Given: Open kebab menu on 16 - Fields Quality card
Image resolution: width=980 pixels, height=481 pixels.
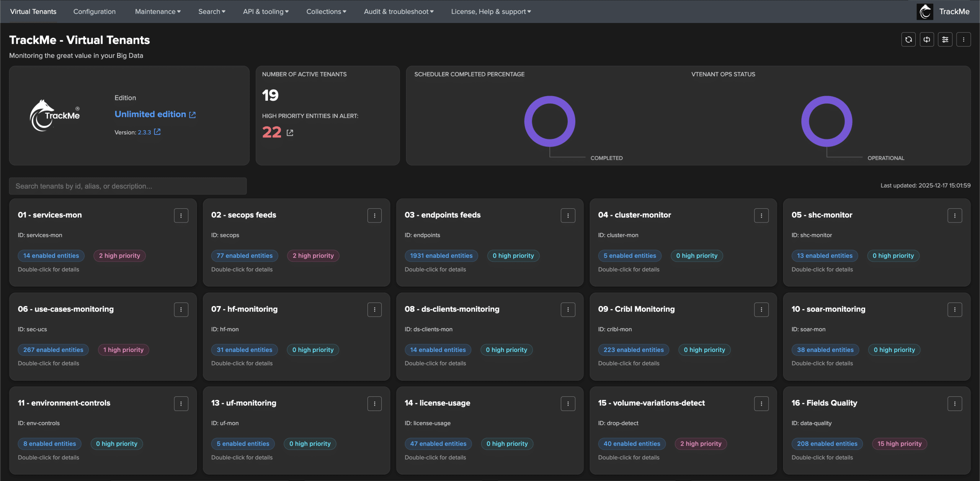Looking at the screenshot, I should pos(955,404).
